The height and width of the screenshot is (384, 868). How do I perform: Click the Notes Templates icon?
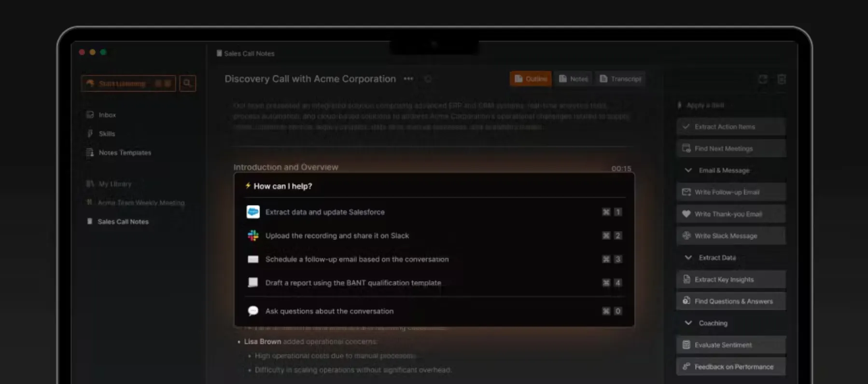pyautogui.click(x=90, y=152)
